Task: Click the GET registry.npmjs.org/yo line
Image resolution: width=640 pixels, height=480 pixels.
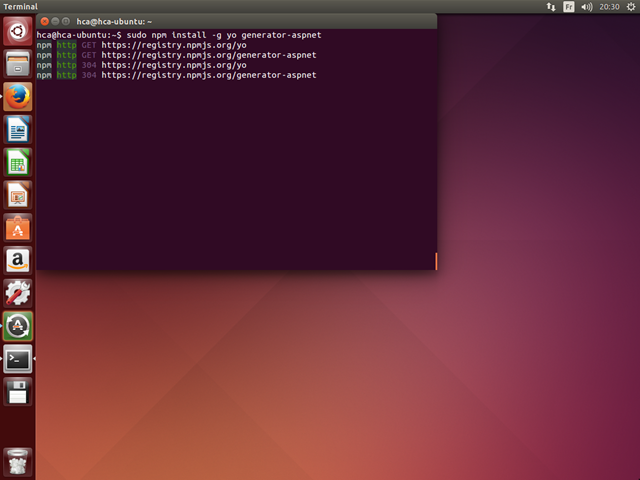Action: [x=141, y=45]
